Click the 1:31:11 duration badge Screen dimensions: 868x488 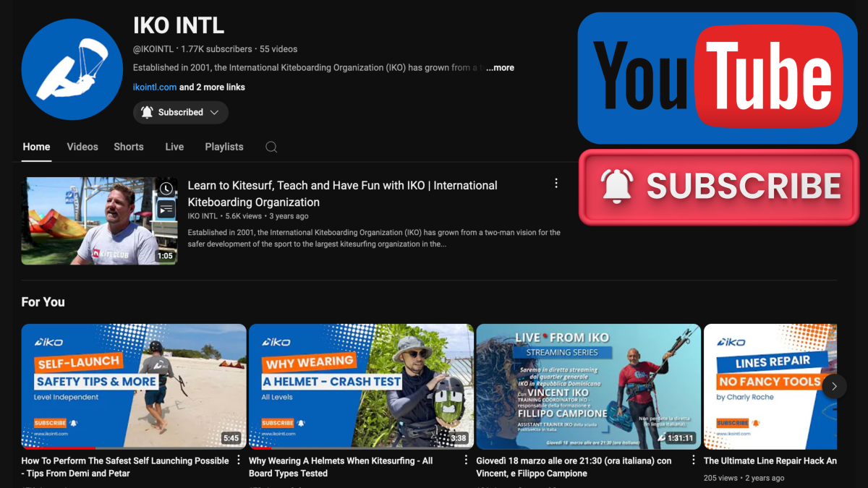pyautogui.click(x=680, y=438)
